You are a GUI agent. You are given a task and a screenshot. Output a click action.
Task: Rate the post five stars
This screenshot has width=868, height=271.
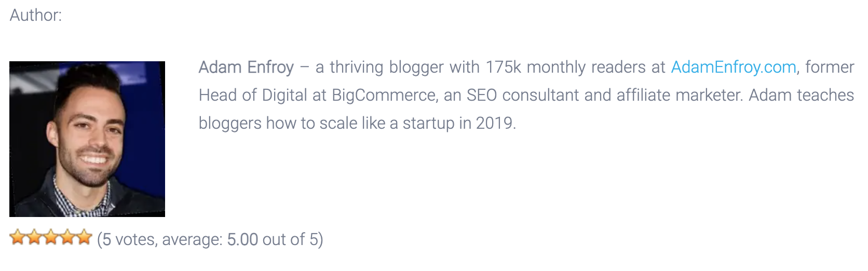pos(84,237)
